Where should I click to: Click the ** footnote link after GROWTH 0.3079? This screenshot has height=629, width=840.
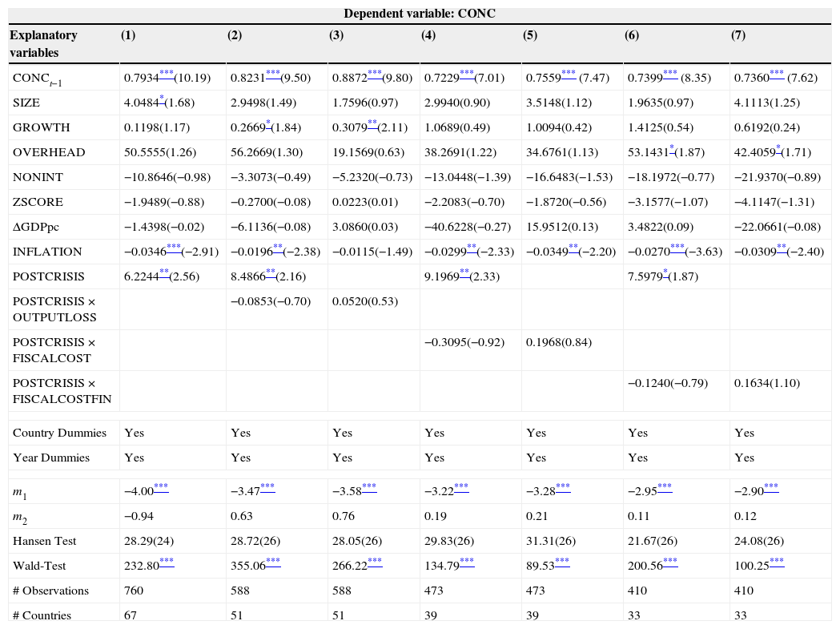point(372,123)
